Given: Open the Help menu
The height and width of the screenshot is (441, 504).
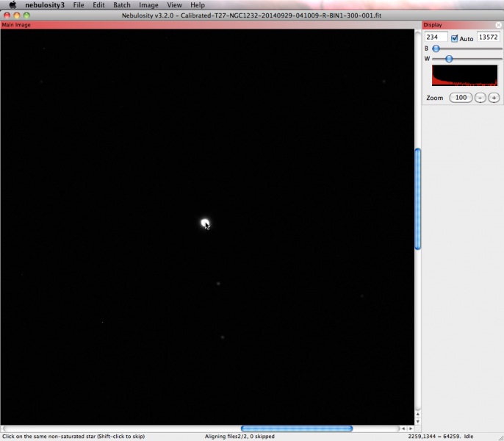Looking at the screenshot, I should (x=198, y=5).
